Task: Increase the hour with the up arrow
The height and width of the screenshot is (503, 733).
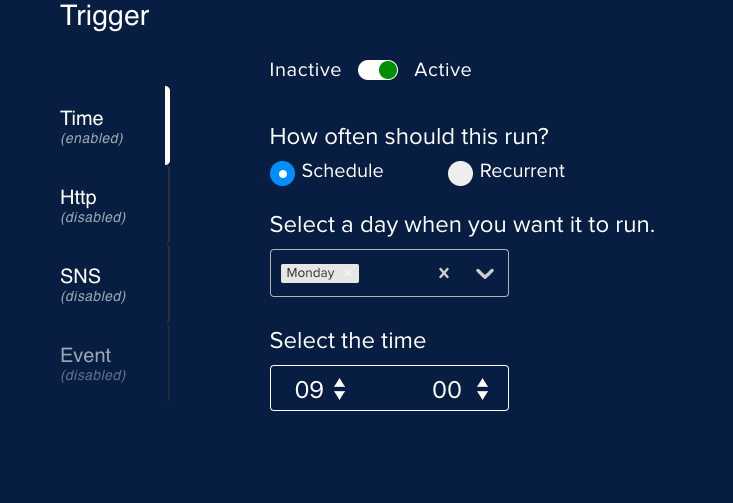Action: tap(340, 383)
